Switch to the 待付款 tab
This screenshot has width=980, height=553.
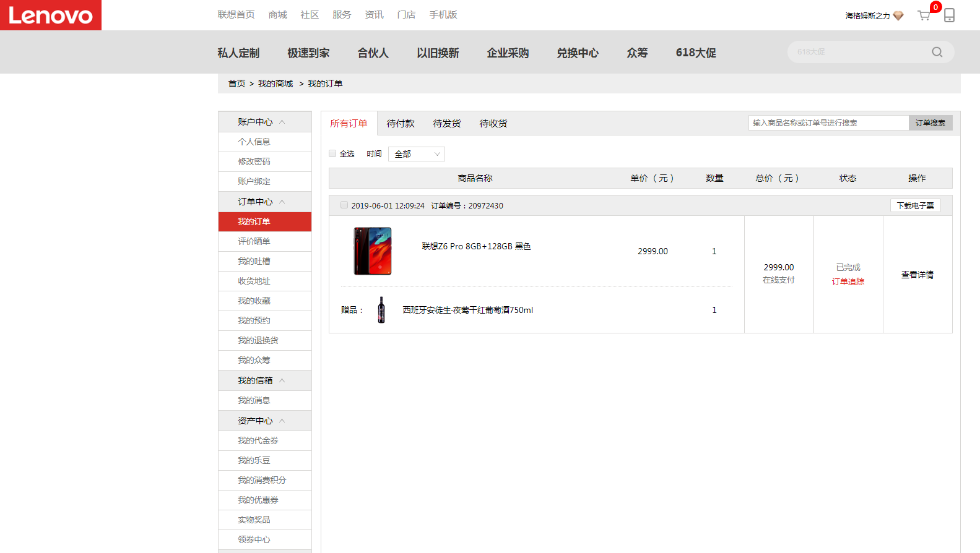pos(401,123)
